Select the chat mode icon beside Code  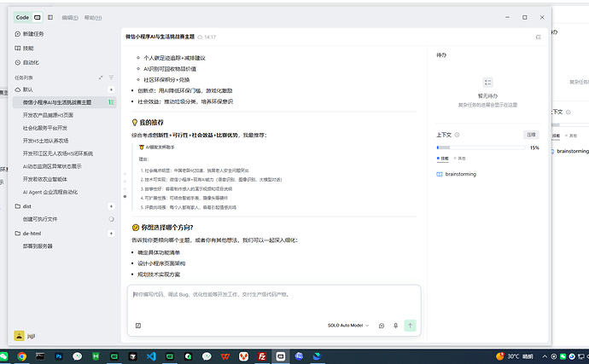click(38, 17)
